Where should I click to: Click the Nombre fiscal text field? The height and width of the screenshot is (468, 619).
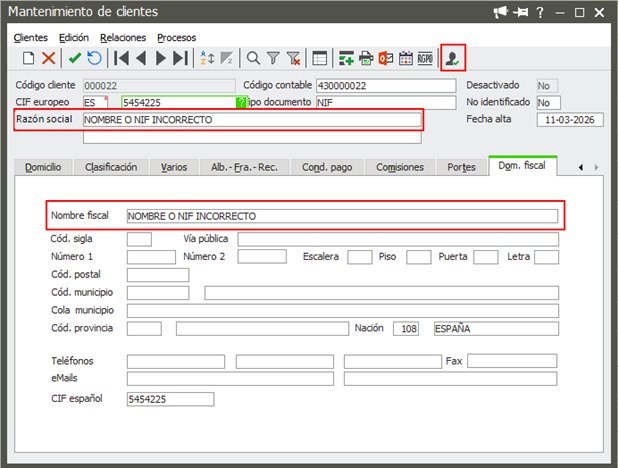pos(341,216)
